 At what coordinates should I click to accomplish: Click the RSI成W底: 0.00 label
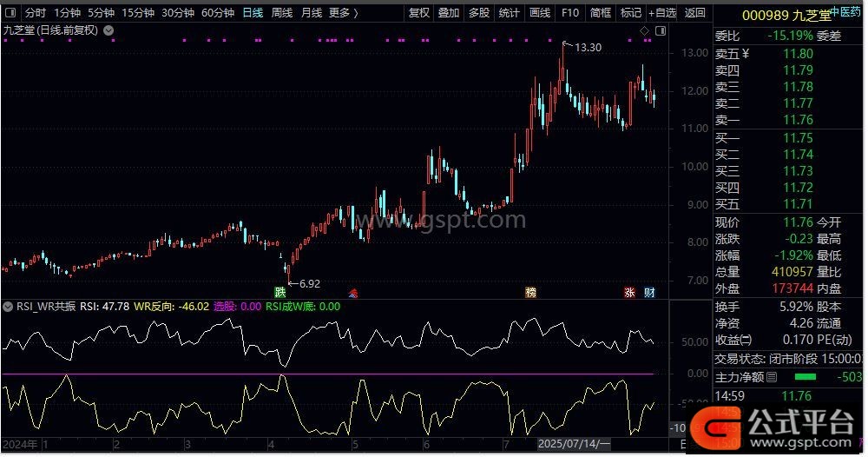point(303,307)
